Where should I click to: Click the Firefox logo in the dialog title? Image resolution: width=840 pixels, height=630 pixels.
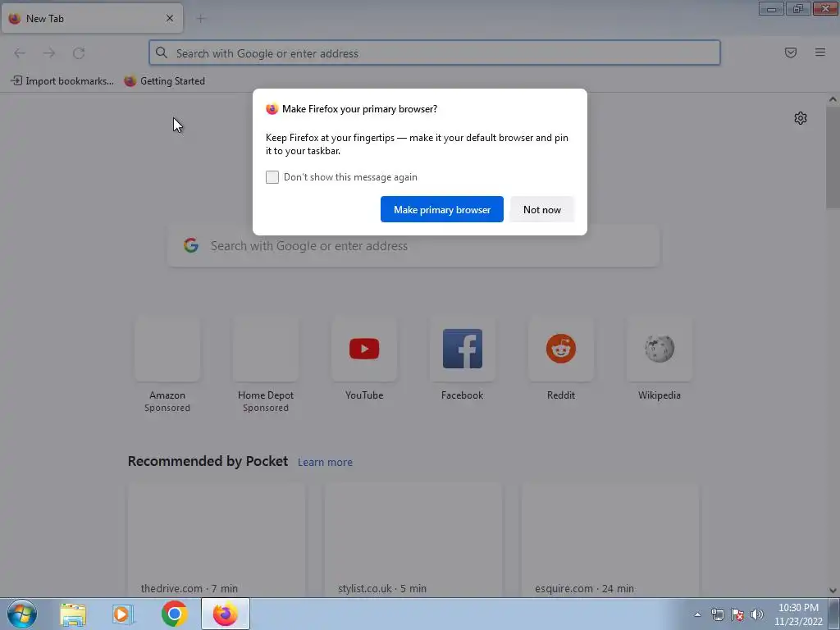272,109
